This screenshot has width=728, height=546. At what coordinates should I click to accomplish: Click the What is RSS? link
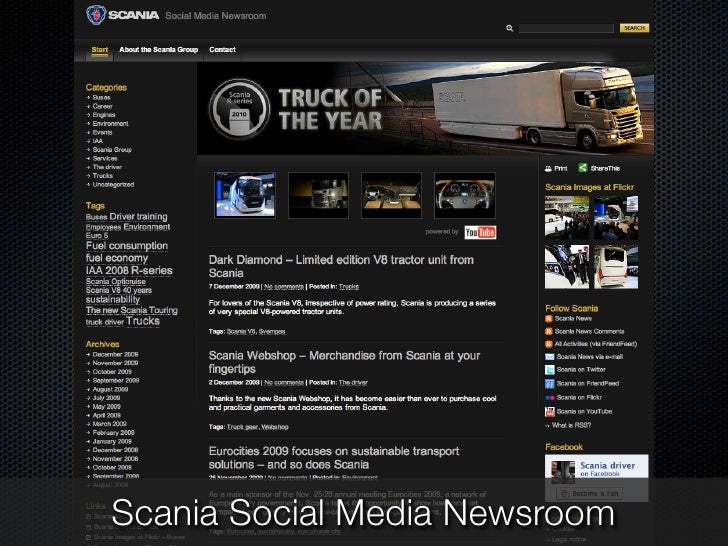(x=571, y=425)
